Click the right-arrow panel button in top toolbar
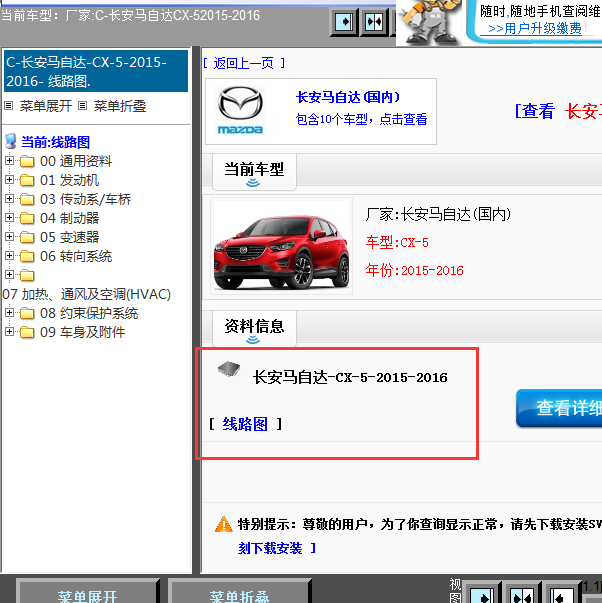This screenshot has height=603, width=602. pos(344,22)
